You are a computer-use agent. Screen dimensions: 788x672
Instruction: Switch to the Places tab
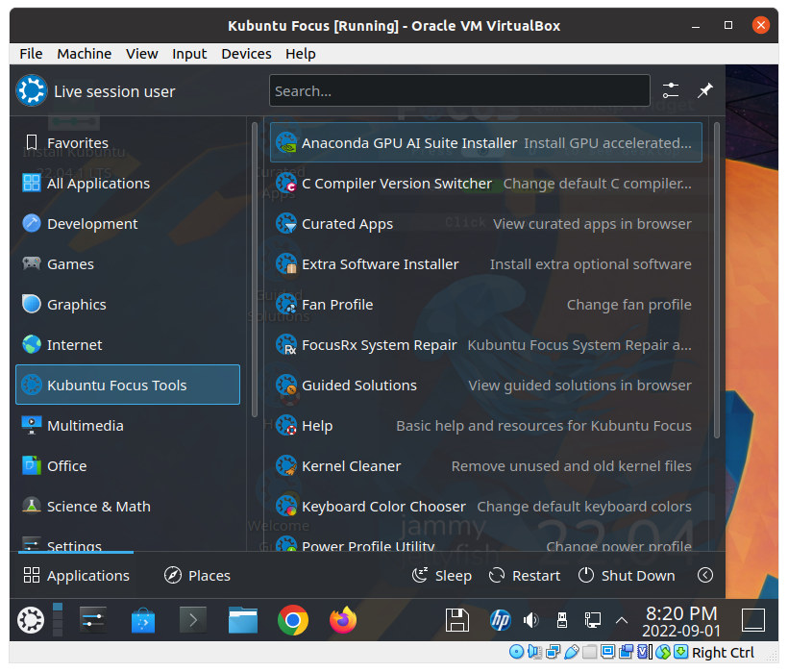tap(197, 575)
